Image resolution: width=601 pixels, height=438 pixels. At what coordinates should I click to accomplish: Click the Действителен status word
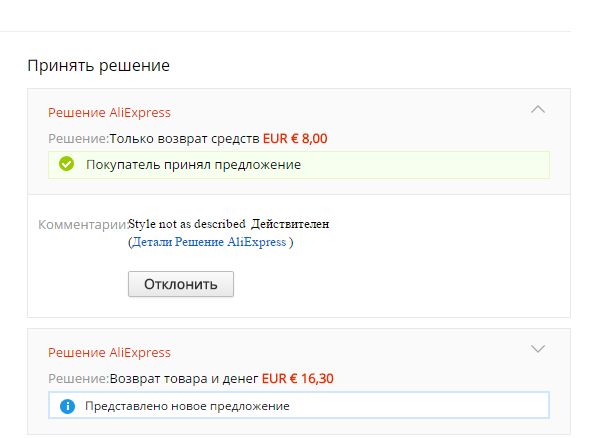(x=290, y=224)
